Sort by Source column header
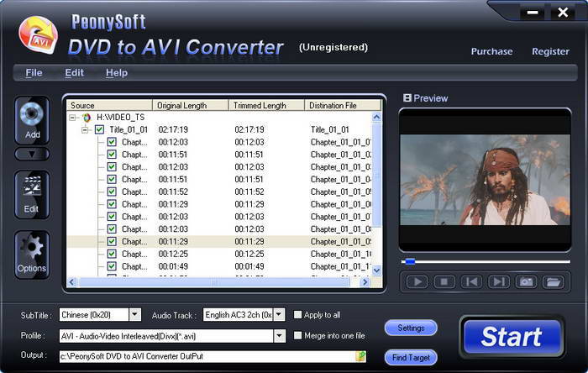Image resolution: width=588 pixels, height=373 pixels. [x=109, y=105]
